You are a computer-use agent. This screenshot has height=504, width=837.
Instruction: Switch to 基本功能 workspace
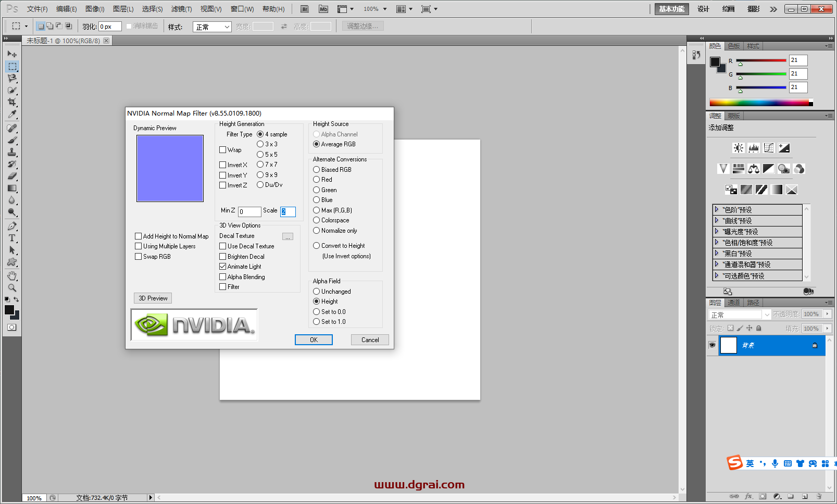coord(671,9)
